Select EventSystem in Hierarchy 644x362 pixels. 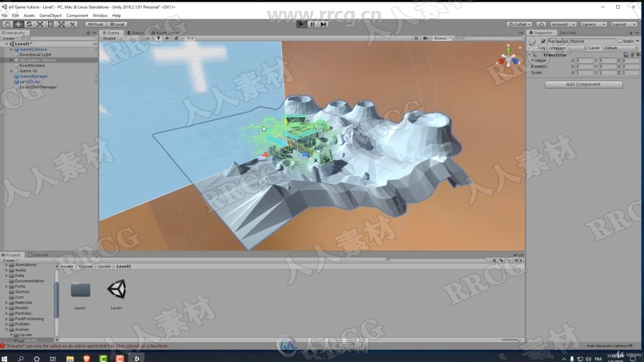click(32, 65)
